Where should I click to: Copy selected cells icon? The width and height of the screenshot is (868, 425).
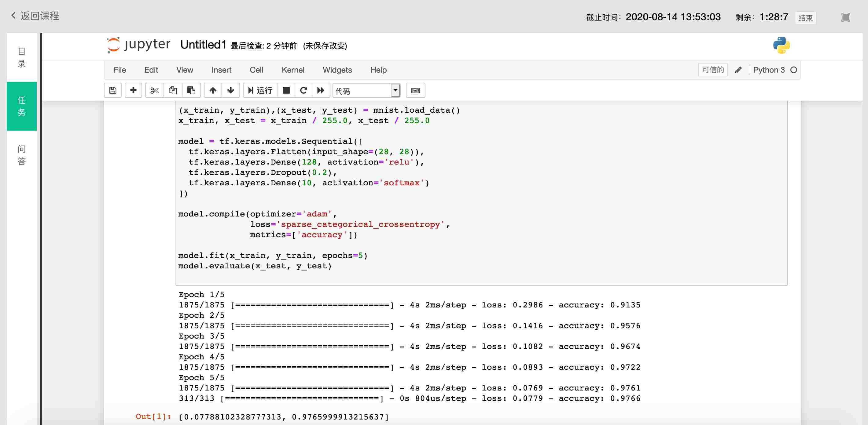click(x=173, y=90)
